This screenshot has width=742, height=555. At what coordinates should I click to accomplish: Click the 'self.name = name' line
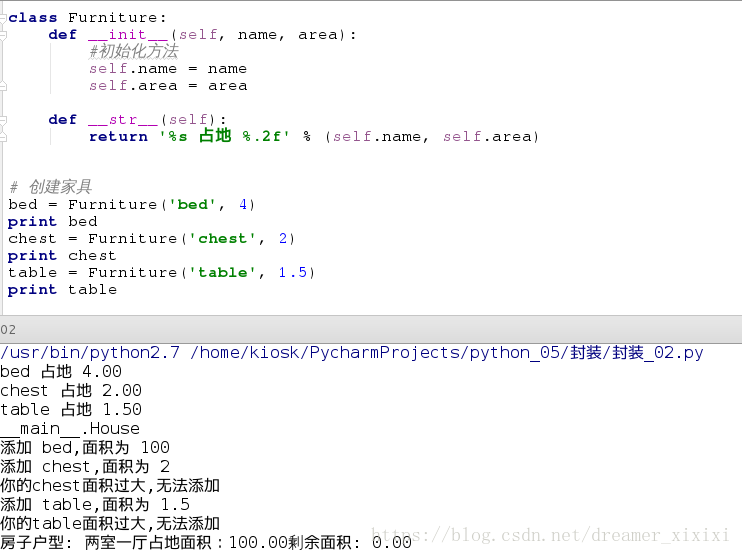(x=168, y=69)
